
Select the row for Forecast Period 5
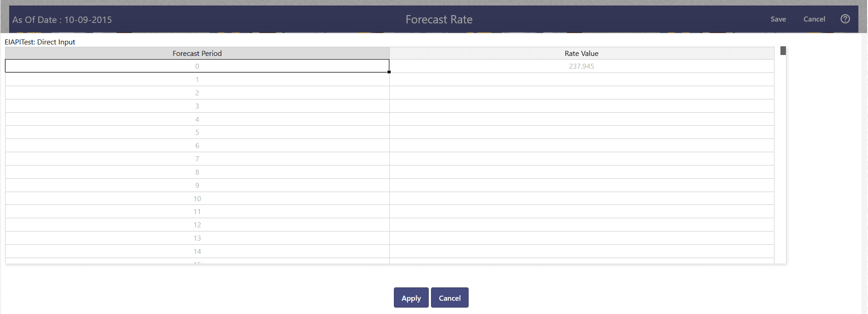(197, 132)
